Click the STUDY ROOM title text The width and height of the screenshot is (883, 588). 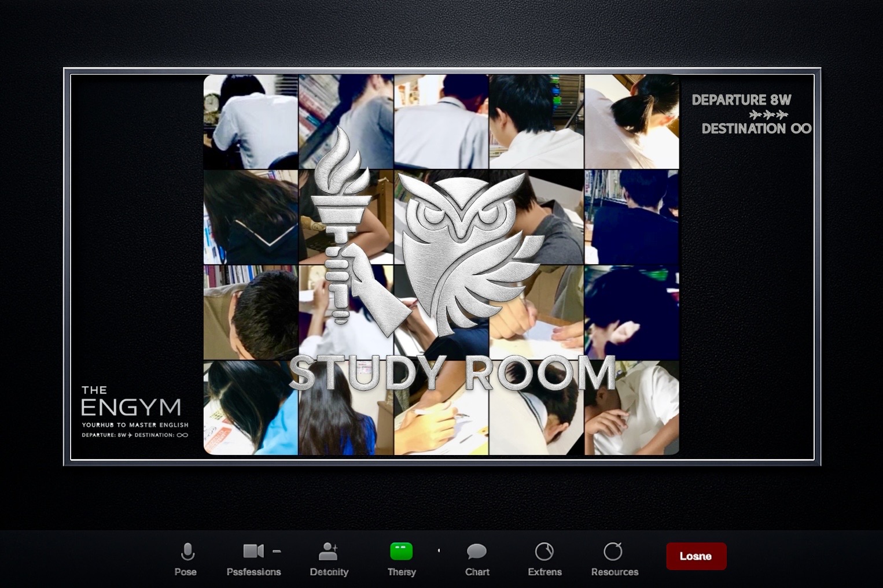pyautogui.click(x=451, y=373)
